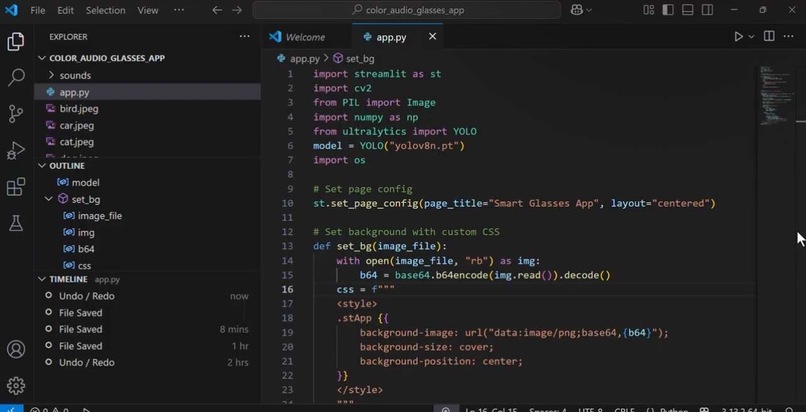The width and height of the screenshot is (806, 412).
Task: Open the Testing flask icon view
Action: (16, 222)
